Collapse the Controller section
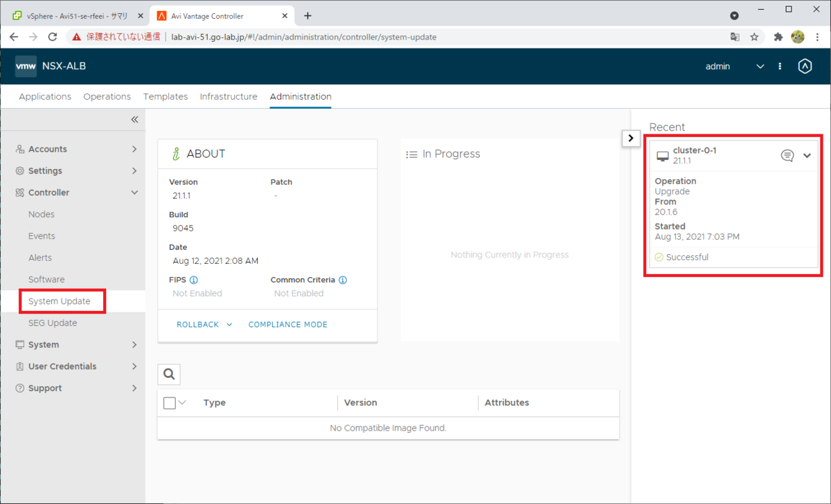 point(134,192)
